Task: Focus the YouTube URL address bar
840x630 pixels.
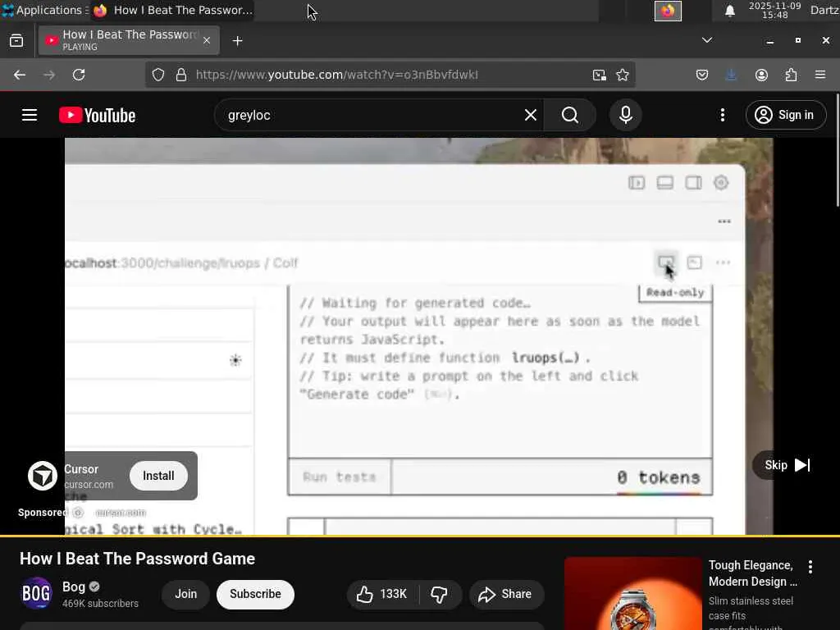Action: click(x=337, y=75)
